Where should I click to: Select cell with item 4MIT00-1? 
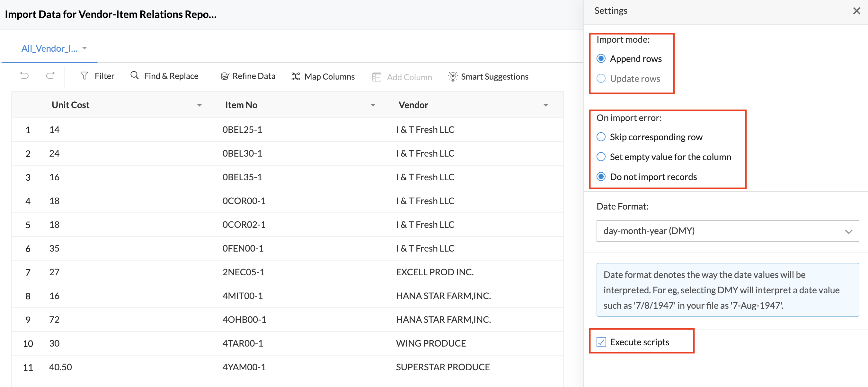pos(243,296)
